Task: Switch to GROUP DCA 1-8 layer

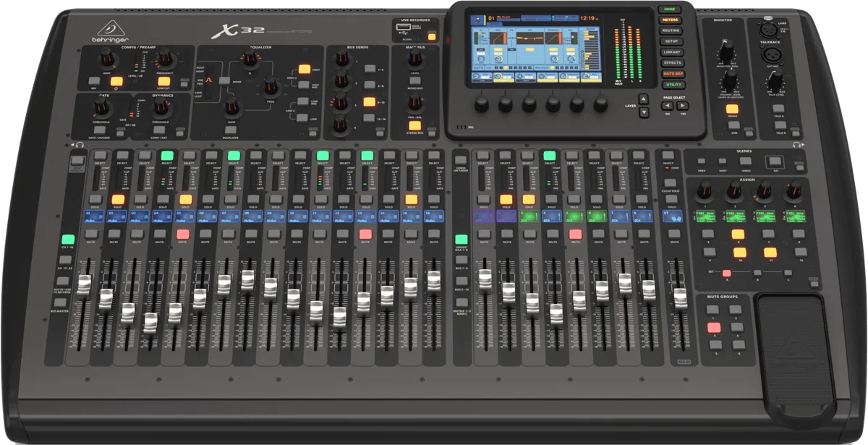Action: coord(461,240)
